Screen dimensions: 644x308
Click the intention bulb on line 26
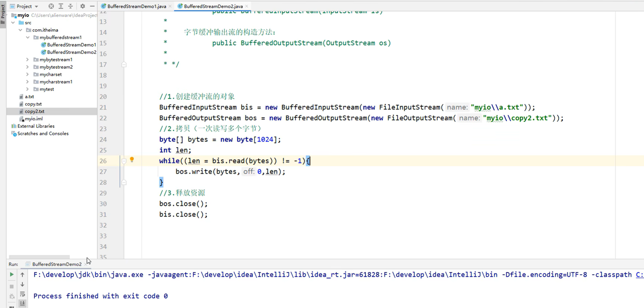coord(132,160)
